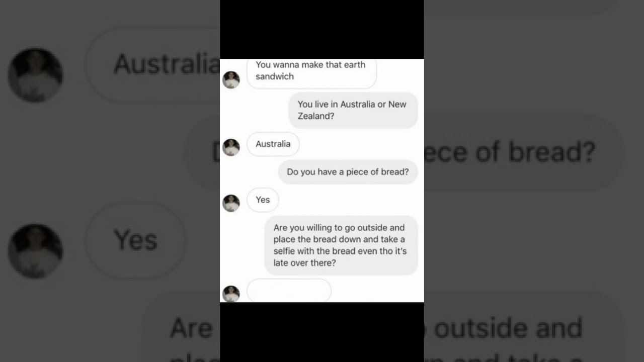Tap the empty white message bubble
The image size is (644, 362).
tap(289, 291)
